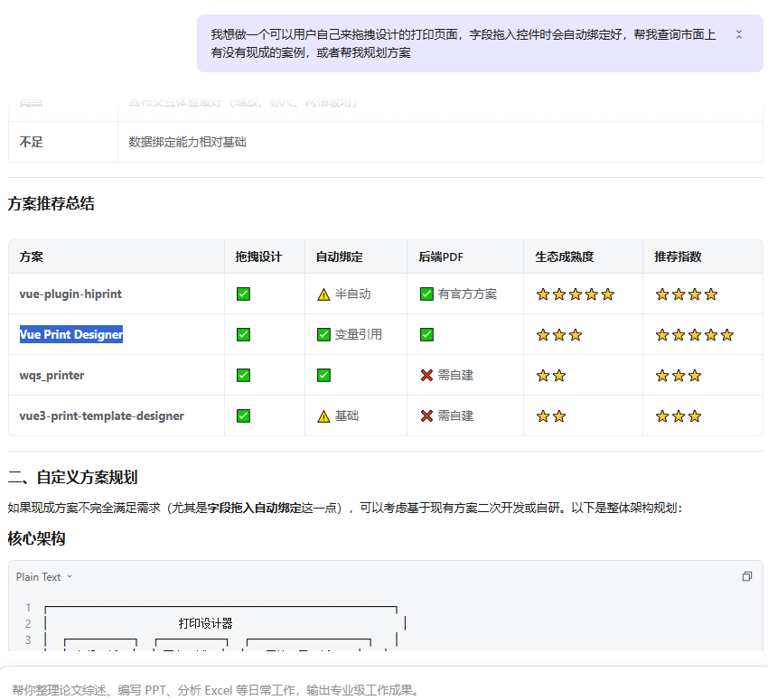Click five-star 推荐指数 rating of Vue Print Designer
Image resolution: width=768 pixels, height=700 pixels.
[695, 335]
